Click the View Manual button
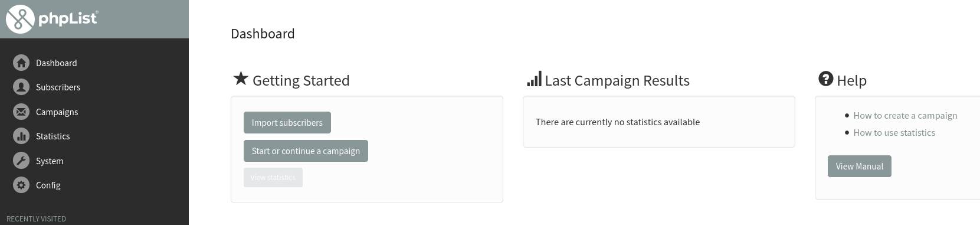980x225 pixels. (859, 166)
